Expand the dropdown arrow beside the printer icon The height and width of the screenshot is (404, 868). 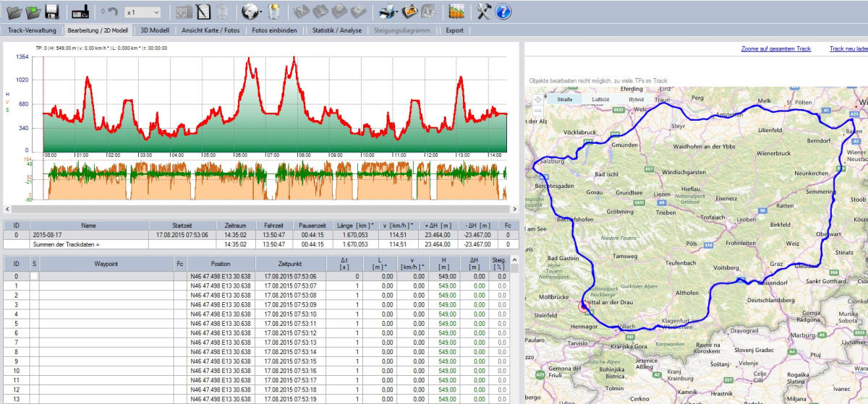(399, 12)
